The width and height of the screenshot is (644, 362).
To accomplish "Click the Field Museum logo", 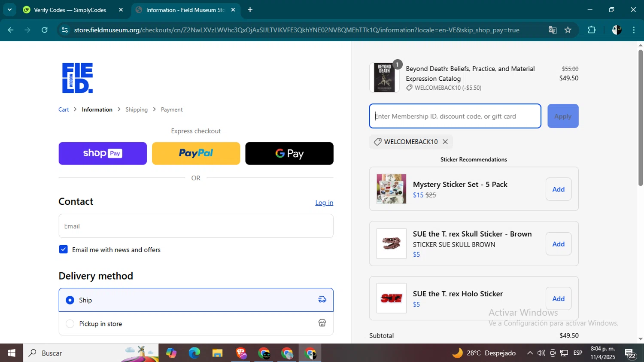I will point(77,78).
